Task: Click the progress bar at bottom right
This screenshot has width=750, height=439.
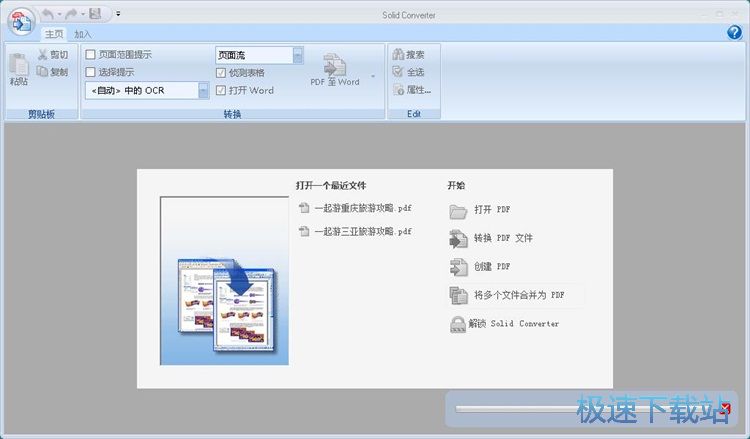Action: click(x=585, y=409)
